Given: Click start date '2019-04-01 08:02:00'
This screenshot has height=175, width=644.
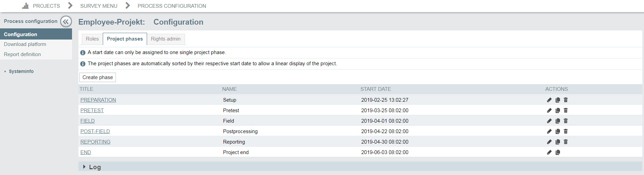Looking at the screenshot, I should tap(385, 121).
